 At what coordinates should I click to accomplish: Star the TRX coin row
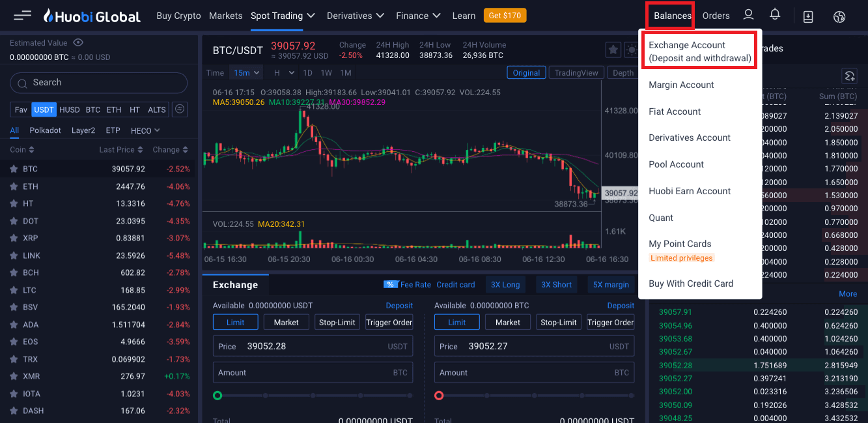pyautogui.click(x=14, y=359)
